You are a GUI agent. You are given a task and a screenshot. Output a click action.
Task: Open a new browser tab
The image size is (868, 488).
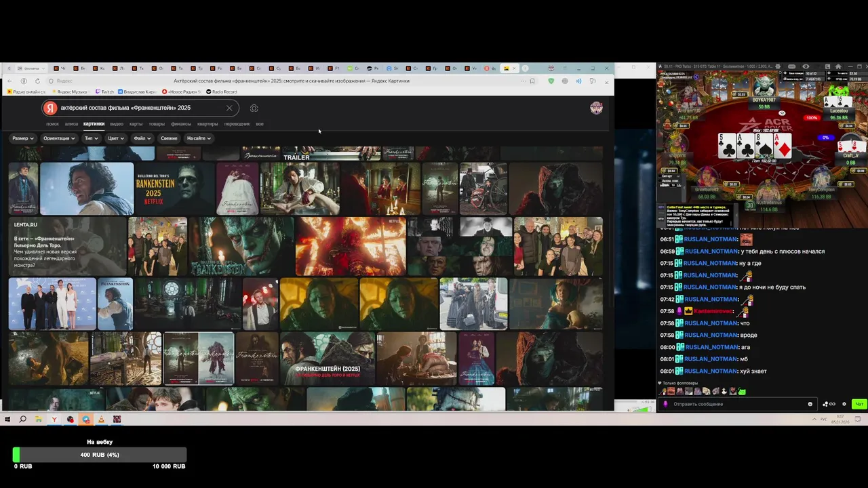[x=525, y=68]
